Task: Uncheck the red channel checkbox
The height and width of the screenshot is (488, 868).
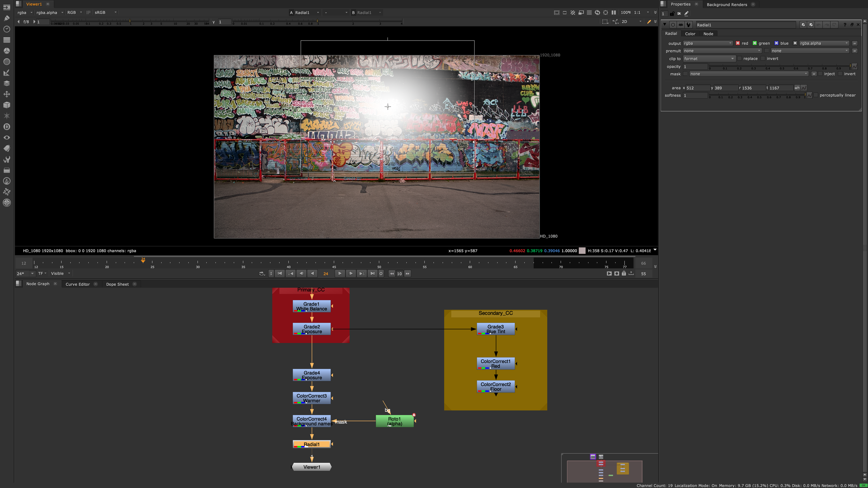Action: 737,43
